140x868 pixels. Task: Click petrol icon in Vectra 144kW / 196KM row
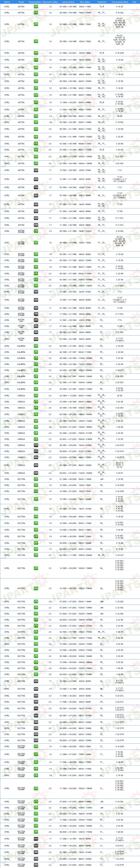(36, 662)
